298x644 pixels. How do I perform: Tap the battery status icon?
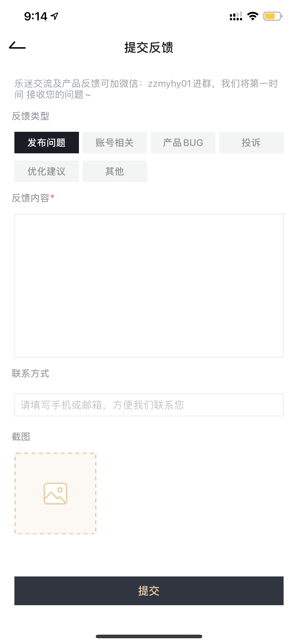click(273, 16)
